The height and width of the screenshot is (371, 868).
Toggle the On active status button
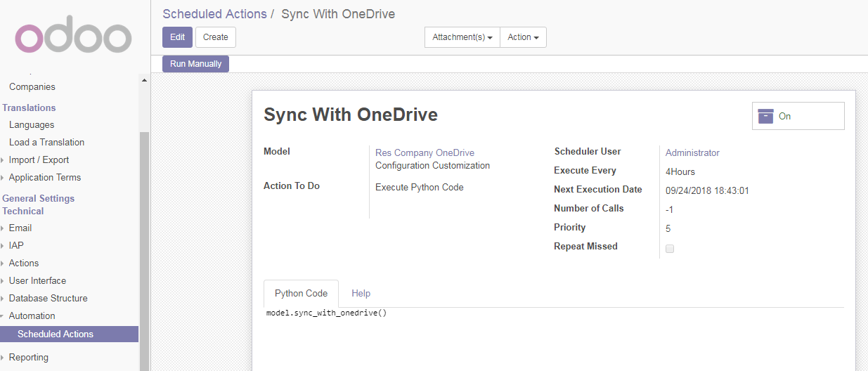[x=798, y=117]
